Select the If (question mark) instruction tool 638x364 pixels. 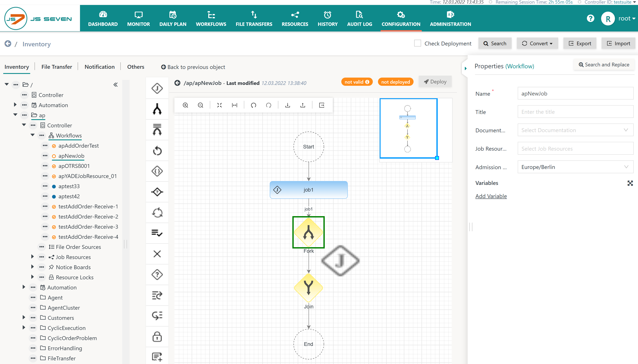[157, 275]
